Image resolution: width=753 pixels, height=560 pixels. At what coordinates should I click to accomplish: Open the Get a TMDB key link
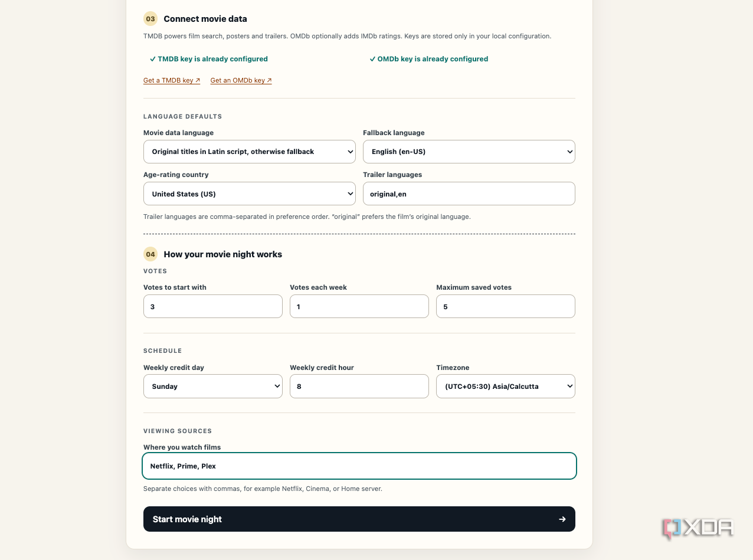click(x=172, y=80)
